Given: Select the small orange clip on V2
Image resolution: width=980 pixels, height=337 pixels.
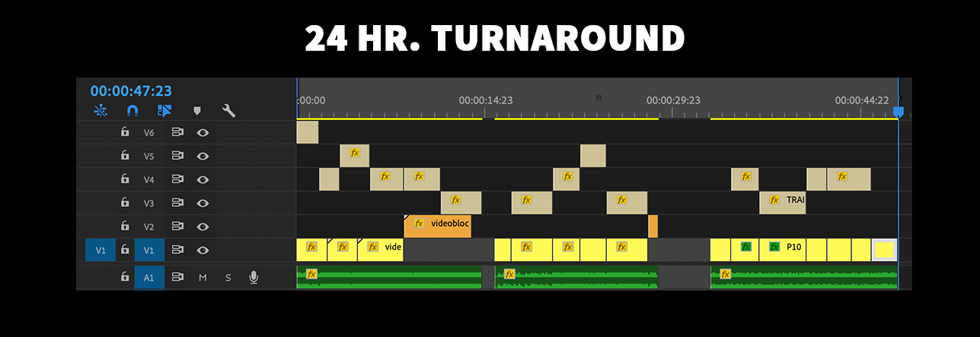Looking at the screenshot, I should 653,226.
